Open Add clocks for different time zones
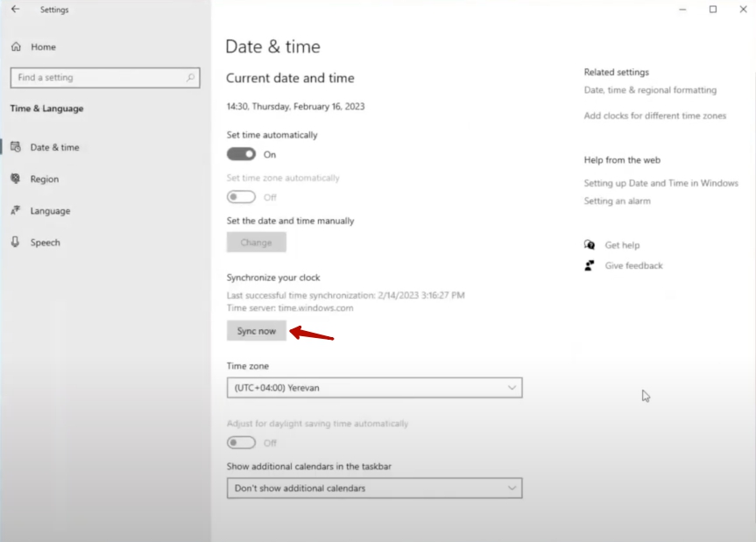Viewport: 756px width, 542px height. tap(654, 116)
